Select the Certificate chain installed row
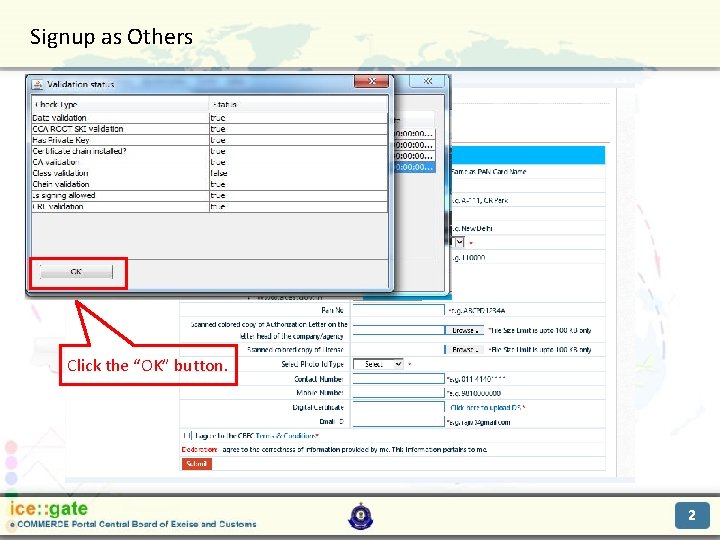The width and height of the screenshot is (720, 540). tap(209, 151)
